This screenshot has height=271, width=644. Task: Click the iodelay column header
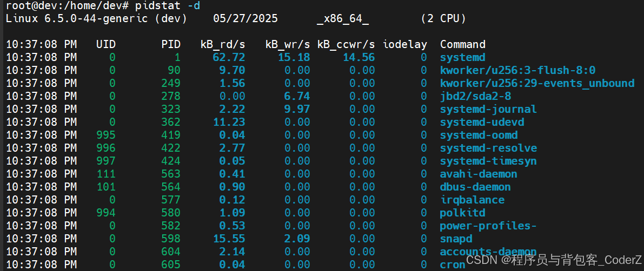404,44
